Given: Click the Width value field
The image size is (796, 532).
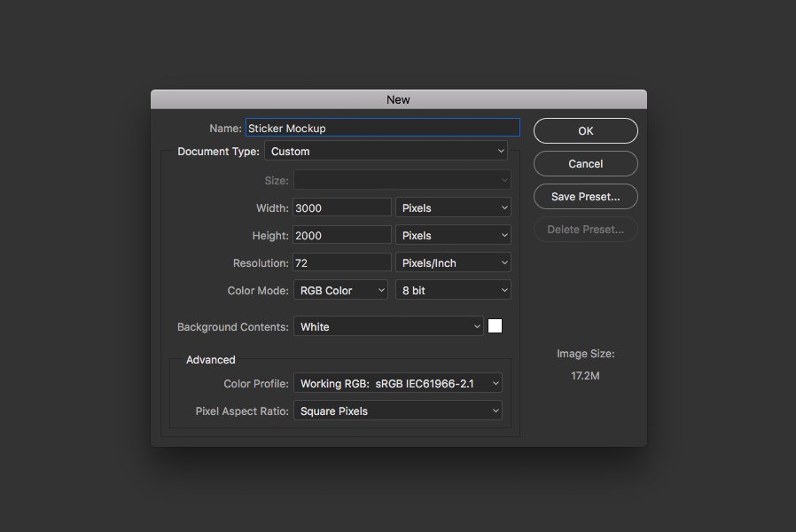Looking at the screenshot, I should (x=341, y=207).
